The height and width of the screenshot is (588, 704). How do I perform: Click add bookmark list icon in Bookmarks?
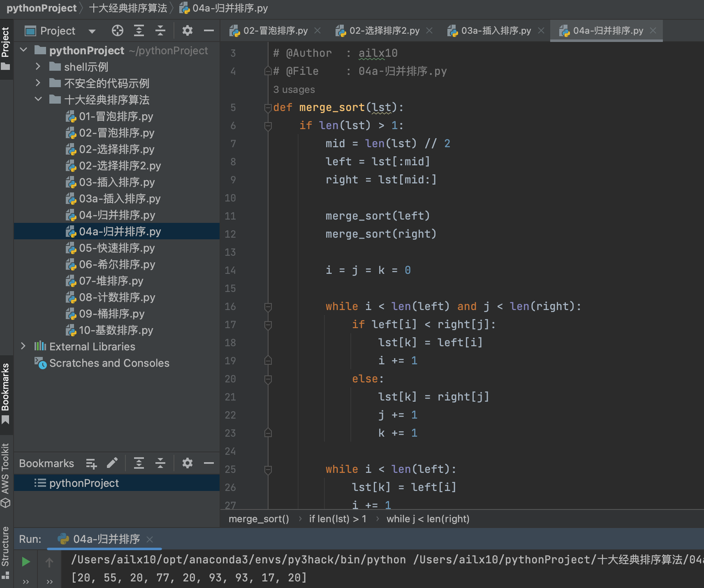[x=91, y=463]
